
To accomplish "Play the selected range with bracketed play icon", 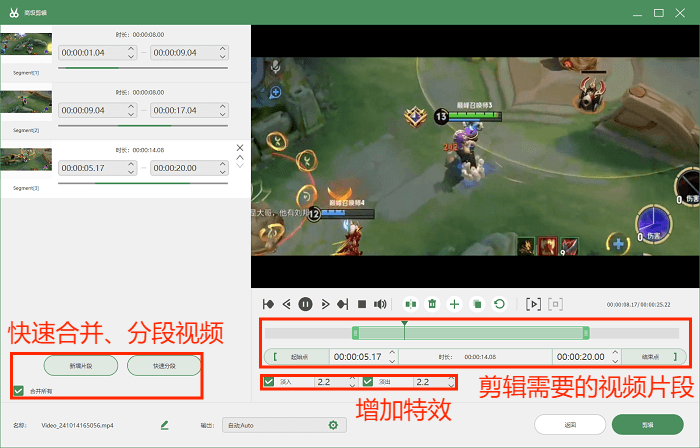I will pos(533,304).
